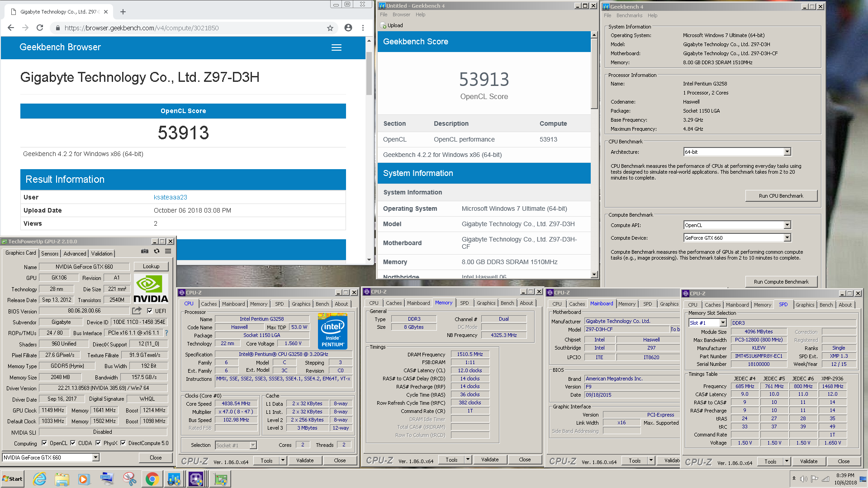The height and width of the screenshot is (488, 868).
Task: Toggle the OpenCL computing checkbox
Action: (44, 443)
